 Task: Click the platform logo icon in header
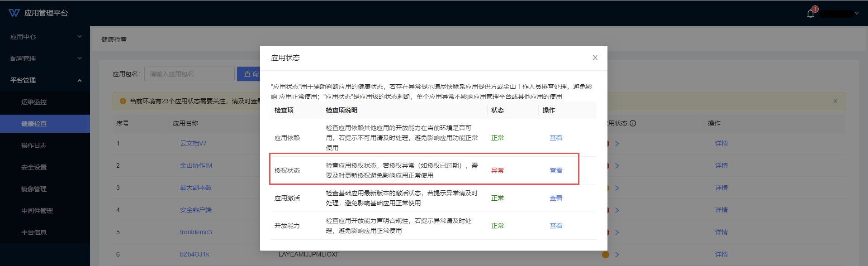pos(14,13)
